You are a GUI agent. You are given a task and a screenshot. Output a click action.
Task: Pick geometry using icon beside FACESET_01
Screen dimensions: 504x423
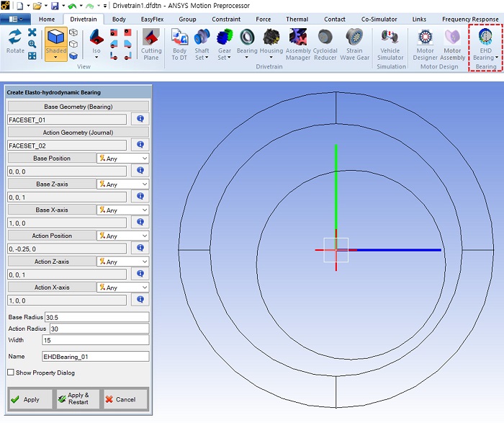click(x=140, y=119)
